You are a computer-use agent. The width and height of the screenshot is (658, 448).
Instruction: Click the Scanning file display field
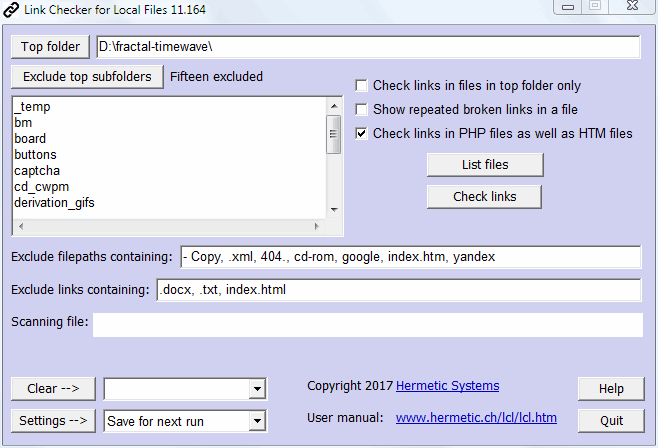point(368,325)
